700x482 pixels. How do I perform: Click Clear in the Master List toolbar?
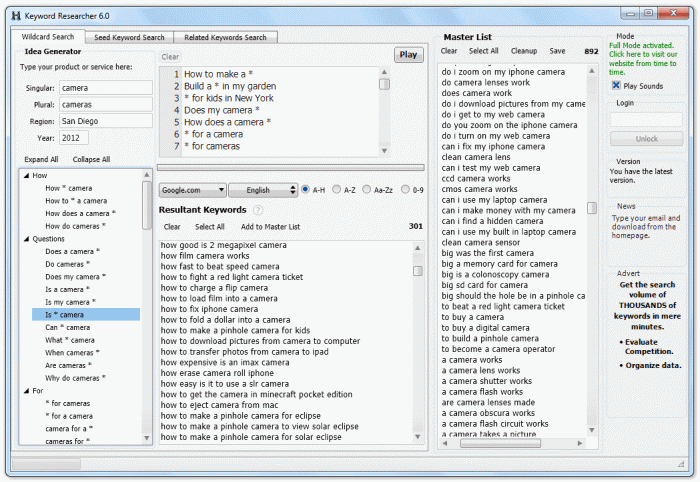point(449,51)
